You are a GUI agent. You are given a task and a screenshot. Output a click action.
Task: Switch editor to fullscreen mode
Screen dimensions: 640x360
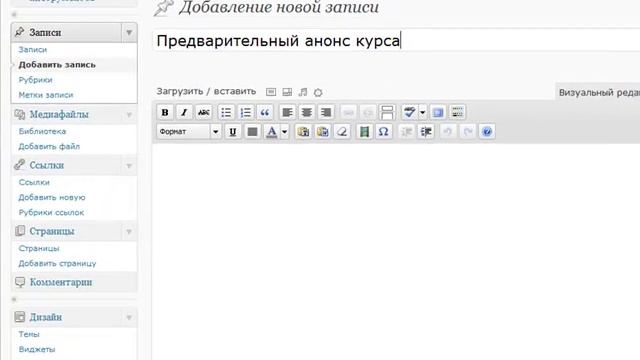coord(438,112)
